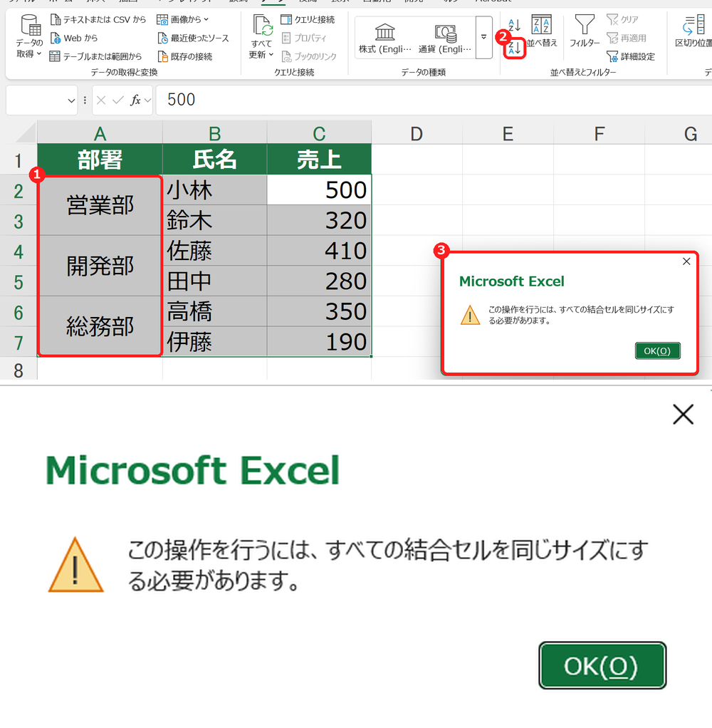Select column C header

(x=319, y=133)
